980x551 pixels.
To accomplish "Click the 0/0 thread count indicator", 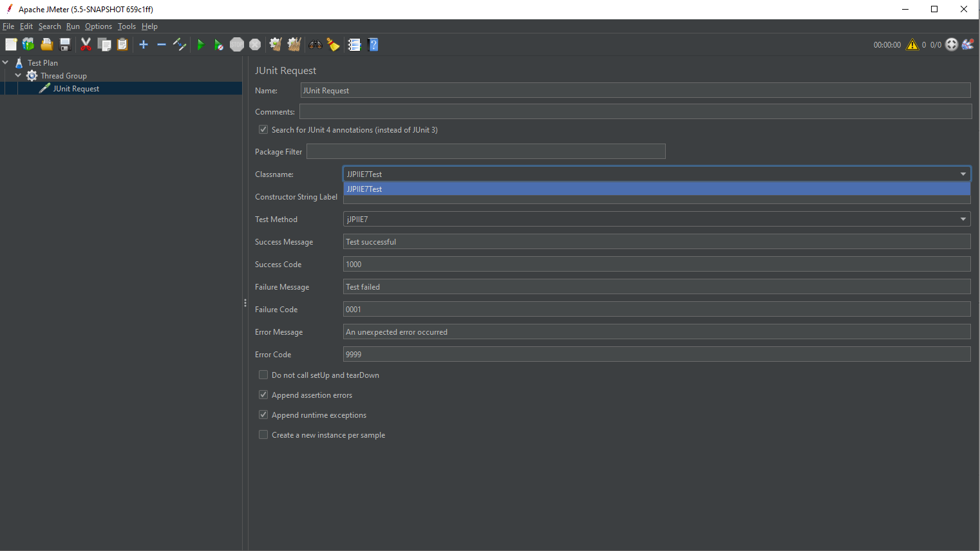I will pyautogui.click(x=936, y=44).
